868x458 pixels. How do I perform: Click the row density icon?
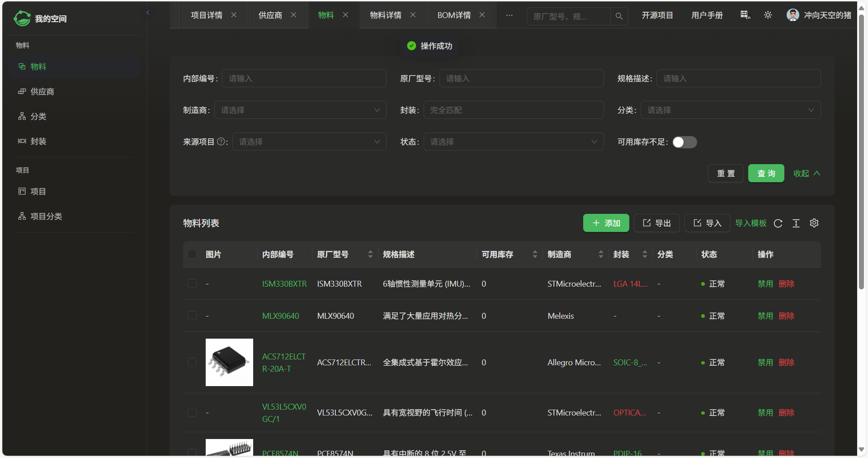point(796,223)
